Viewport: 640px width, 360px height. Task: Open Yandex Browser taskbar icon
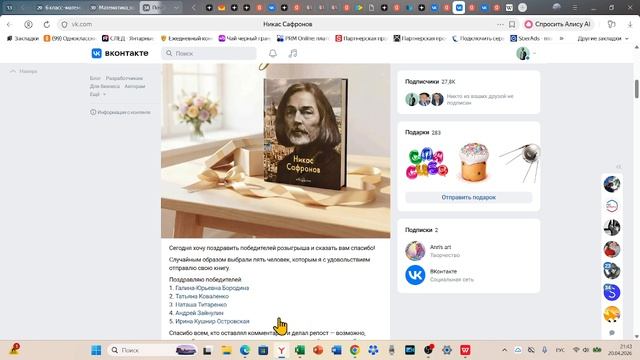[281, 350]
